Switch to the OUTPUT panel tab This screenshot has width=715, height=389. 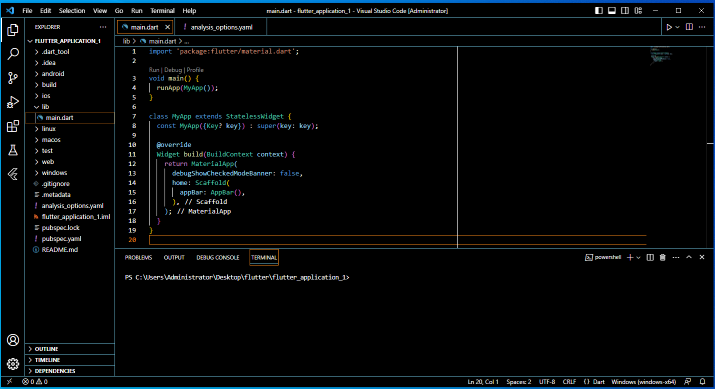point(174,258)
